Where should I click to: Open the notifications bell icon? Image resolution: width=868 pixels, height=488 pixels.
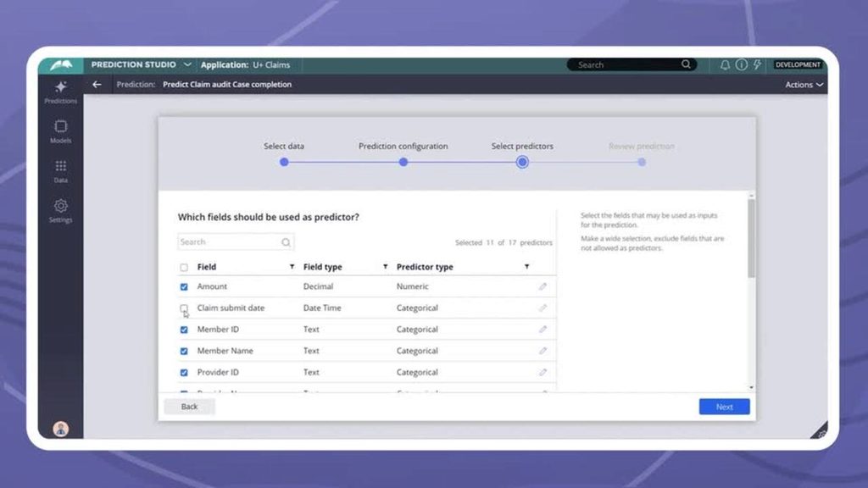pyautogui.click(x=725, y=64)
